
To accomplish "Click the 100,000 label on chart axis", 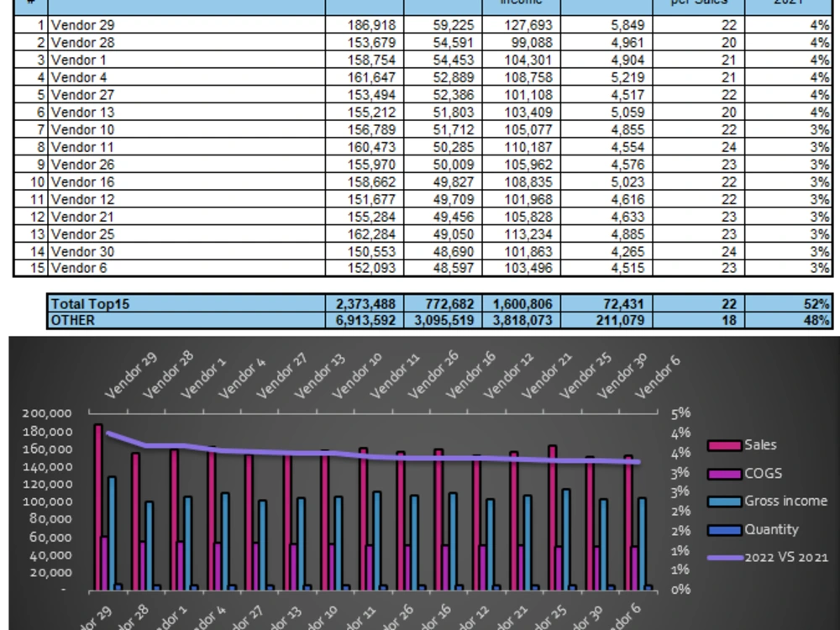I will (47, 501).
